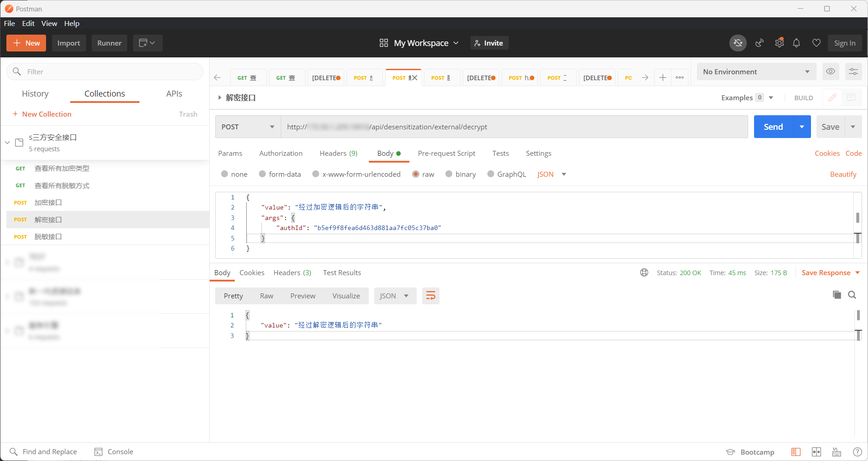Open the History sidebar tab
Image resolution: width=868 pixels, height=461 pixels.
pos(35,94)
